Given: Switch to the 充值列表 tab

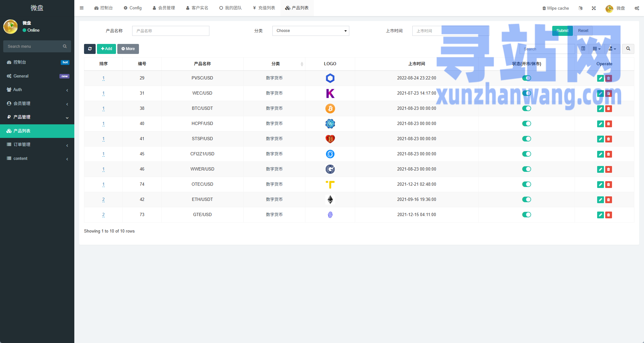Looking at the screenshot, I should click(264, 8).
